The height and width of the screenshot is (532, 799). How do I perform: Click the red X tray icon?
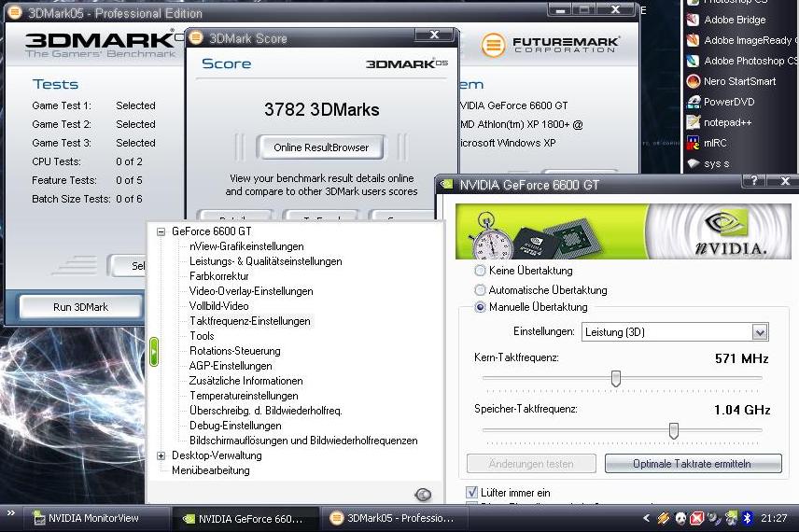click(696, 518)
